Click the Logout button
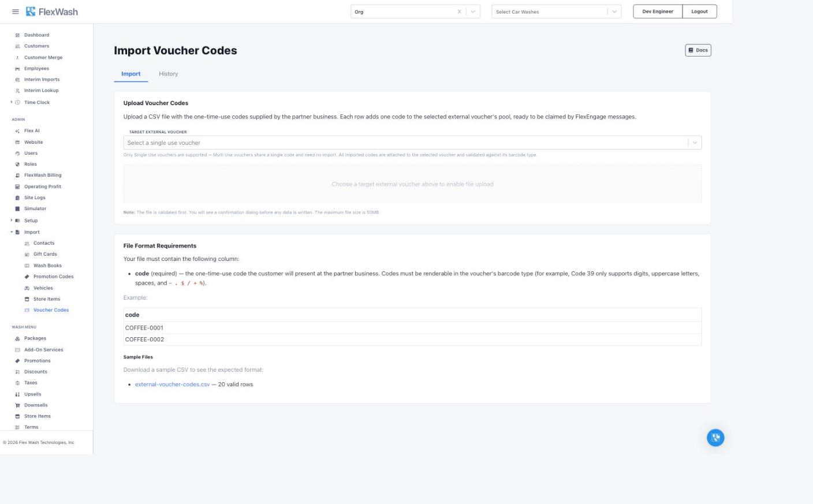 (699, 12)
